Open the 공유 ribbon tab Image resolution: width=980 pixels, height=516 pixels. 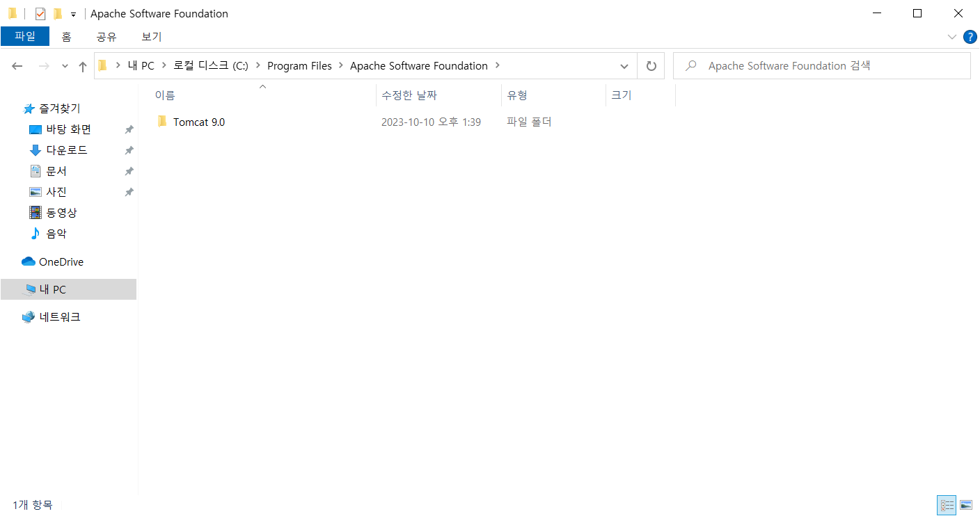point(106,37)
